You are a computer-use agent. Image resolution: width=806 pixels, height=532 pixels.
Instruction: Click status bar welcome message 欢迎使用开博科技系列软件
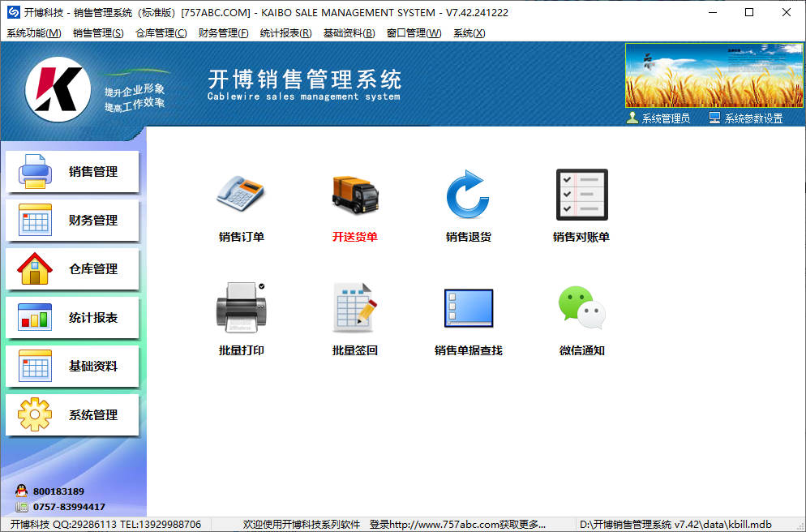(x=302, y=524)
